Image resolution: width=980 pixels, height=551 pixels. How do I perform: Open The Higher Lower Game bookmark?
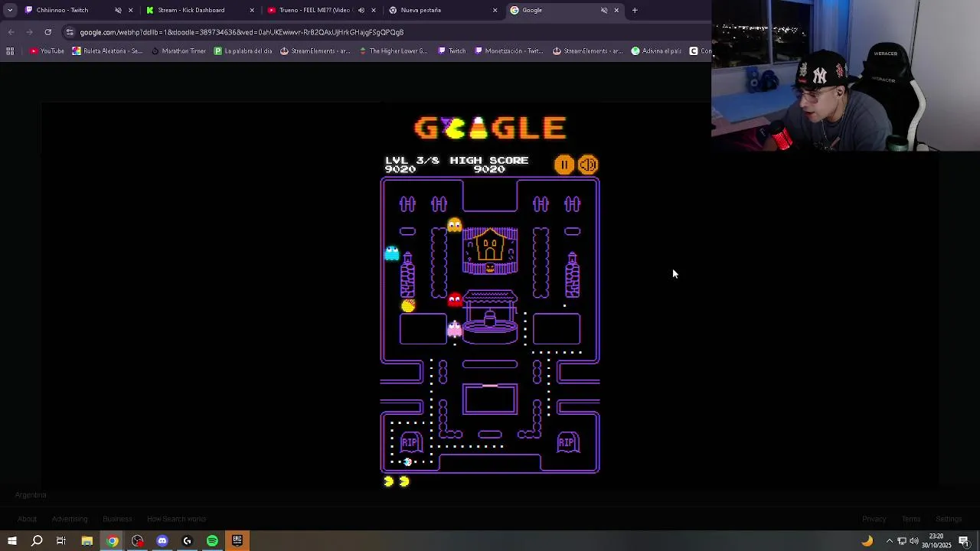(393, 51)
